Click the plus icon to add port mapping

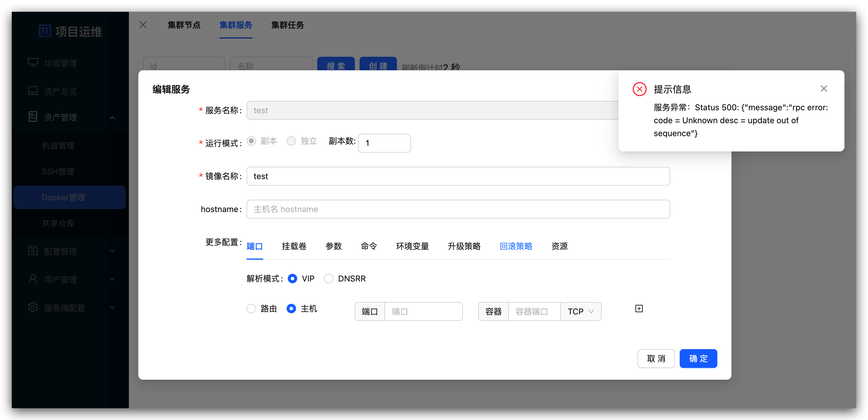(638, 309)
